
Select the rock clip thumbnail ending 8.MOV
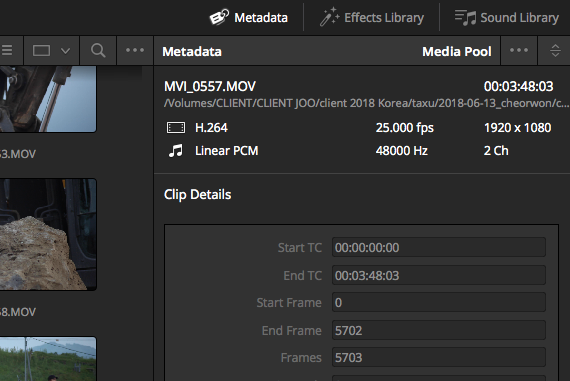pos(48,234)
